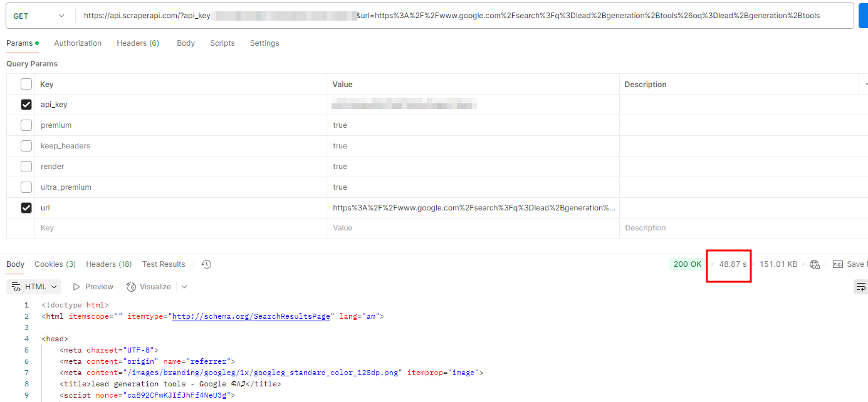
Task: Toggle the select-all header checkbox
Action: pyautogui.click(x=26, y=84)
